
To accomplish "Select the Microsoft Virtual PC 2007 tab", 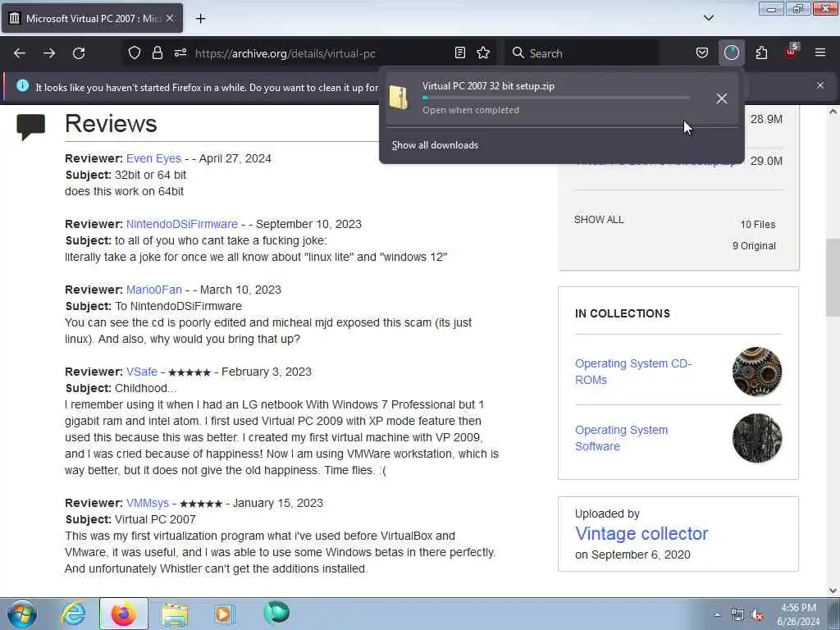I will pyautogui.click(x=92, y=18).
